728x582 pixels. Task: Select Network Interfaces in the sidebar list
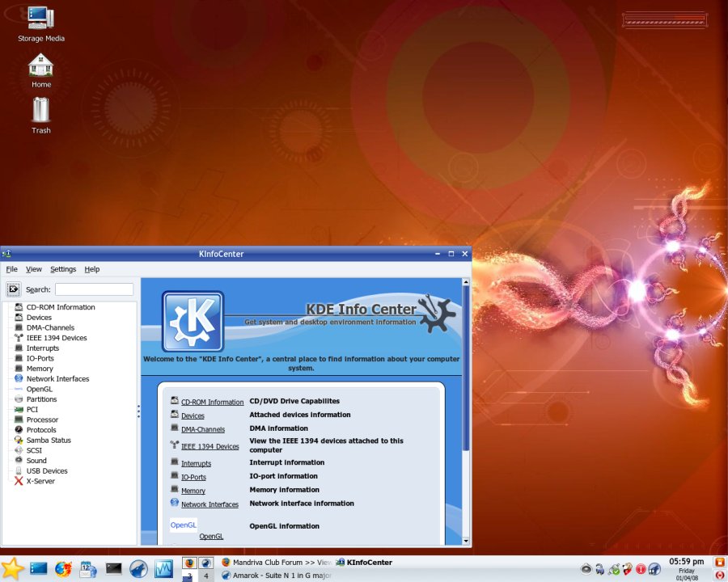(x=57, y=379)
